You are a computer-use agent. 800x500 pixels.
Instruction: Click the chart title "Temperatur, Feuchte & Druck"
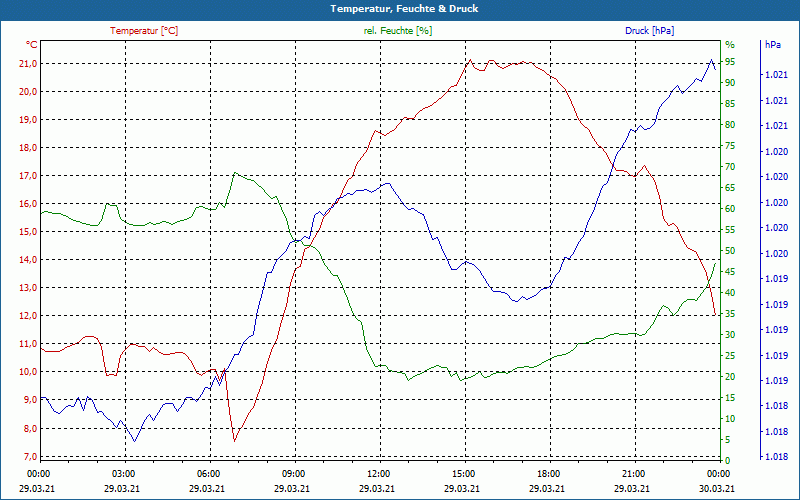point(404,9)
